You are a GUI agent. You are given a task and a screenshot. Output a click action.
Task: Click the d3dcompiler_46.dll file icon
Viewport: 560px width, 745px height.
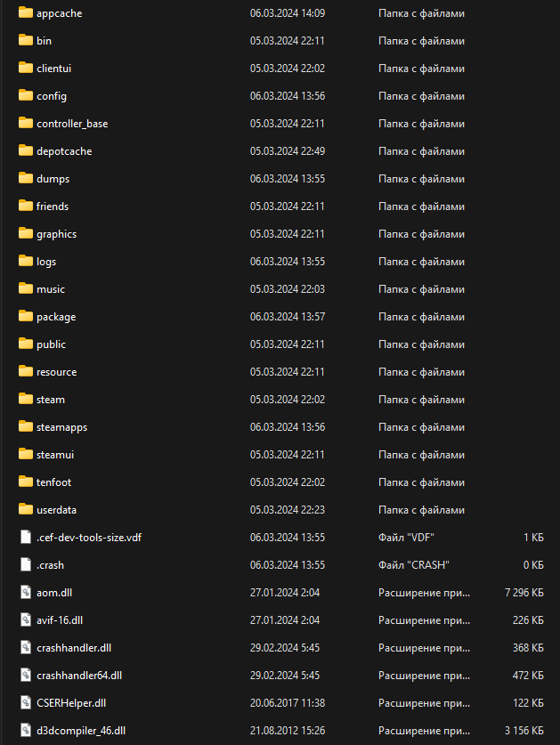(26, 730)
